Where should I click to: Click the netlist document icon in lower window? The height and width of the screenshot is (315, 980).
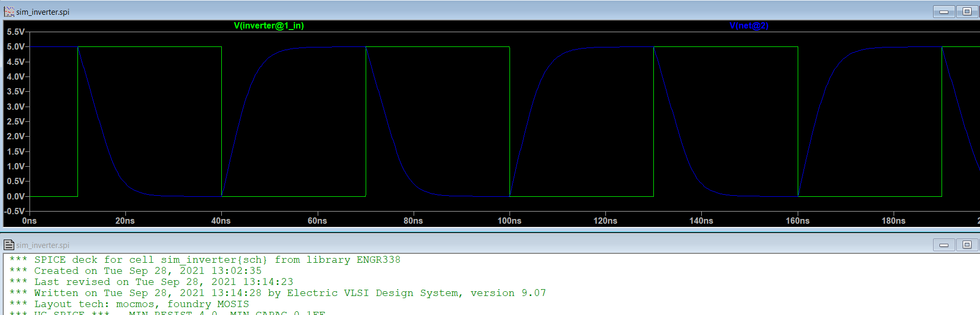click(9, 245)
